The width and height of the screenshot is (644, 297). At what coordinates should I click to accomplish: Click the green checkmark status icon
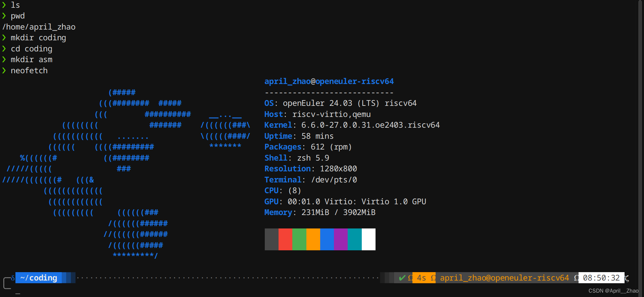[402, 278]
